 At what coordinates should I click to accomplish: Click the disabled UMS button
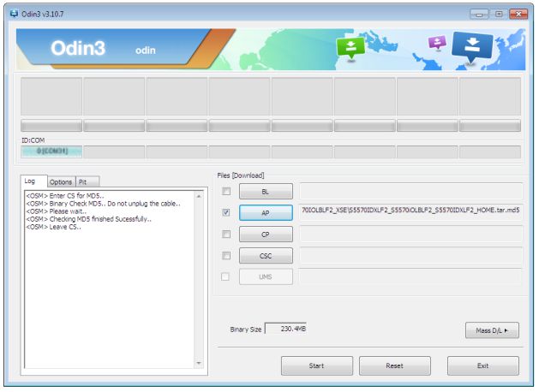266,276
